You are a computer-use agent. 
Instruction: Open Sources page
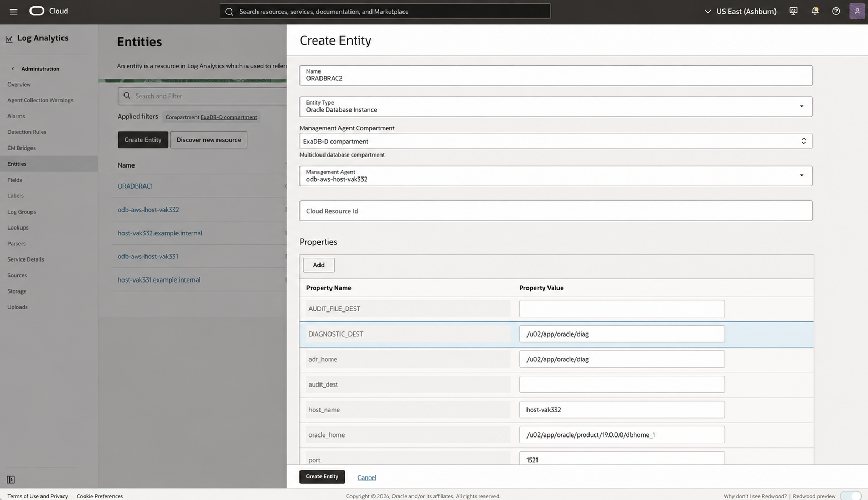tap(17, 275)
